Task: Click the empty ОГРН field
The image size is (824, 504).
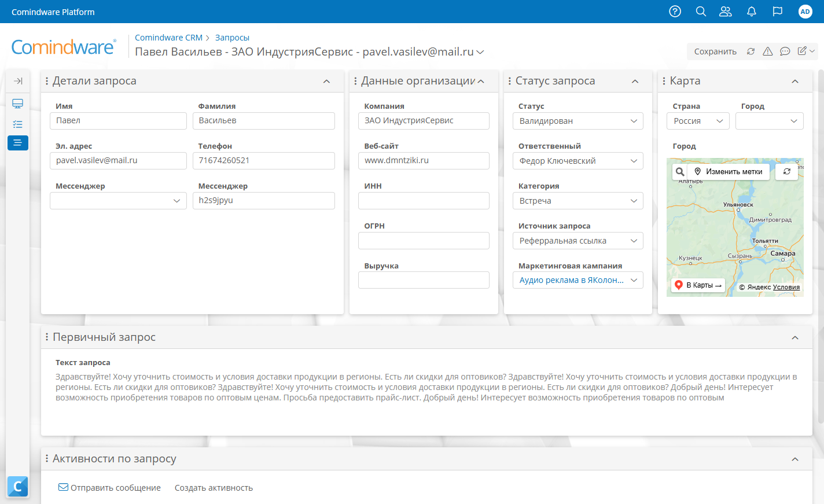Action: [x=424, y=241]
